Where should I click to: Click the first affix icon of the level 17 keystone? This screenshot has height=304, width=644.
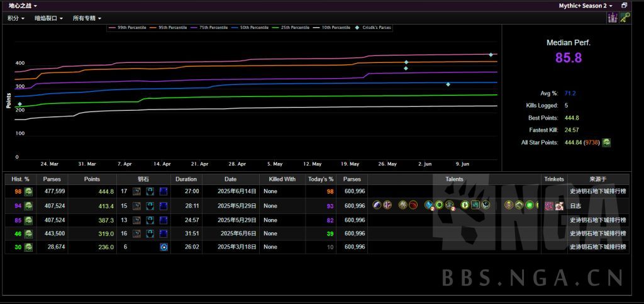pos(136,192)
